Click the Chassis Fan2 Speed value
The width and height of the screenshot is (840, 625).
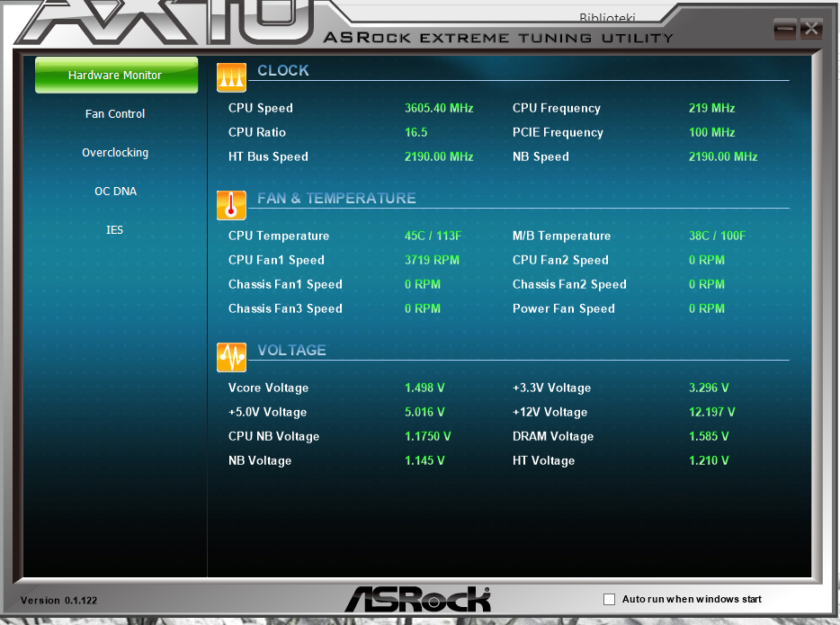coord(707,284)
